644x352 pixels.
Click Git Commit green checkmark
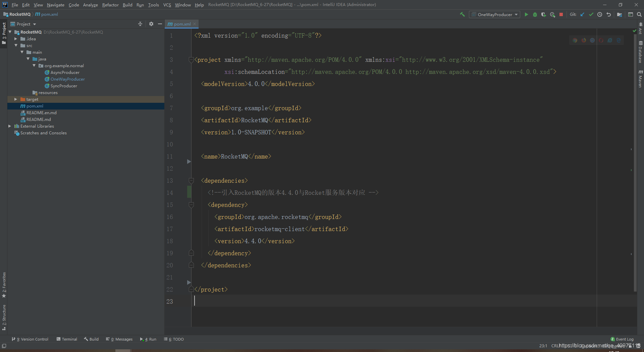[x=591, y=14]
